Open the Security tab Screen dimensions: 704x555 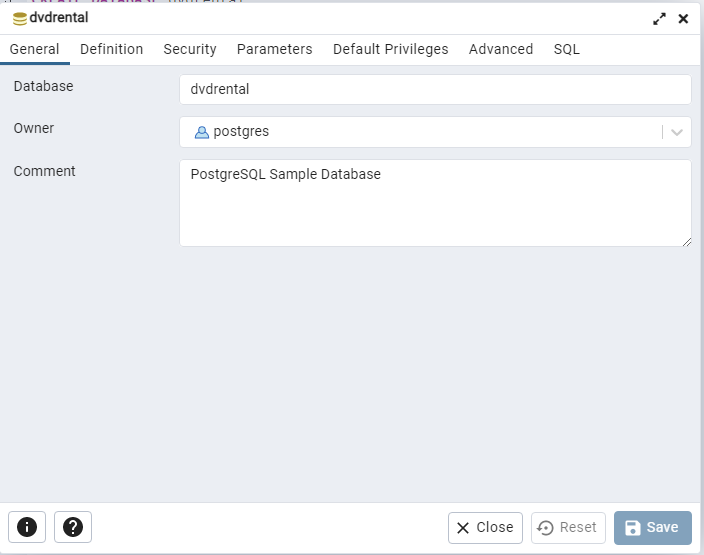190,49
